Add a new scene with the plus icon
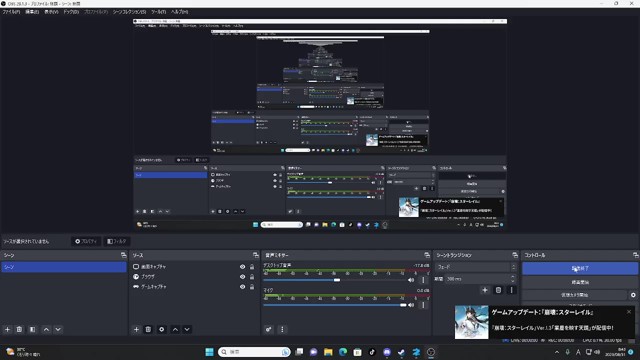The width and height of the screenshot is (640, 360). [7, 329]
